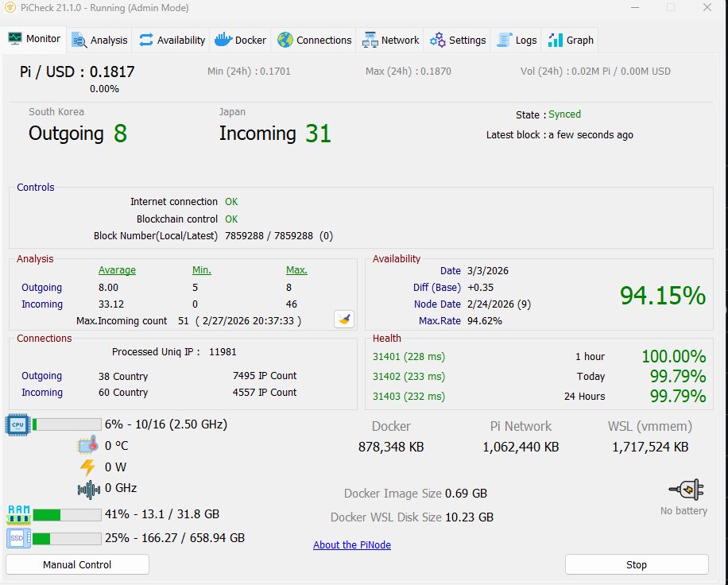Close the PiCheck window
728x585 pixels.
[707, 8]
